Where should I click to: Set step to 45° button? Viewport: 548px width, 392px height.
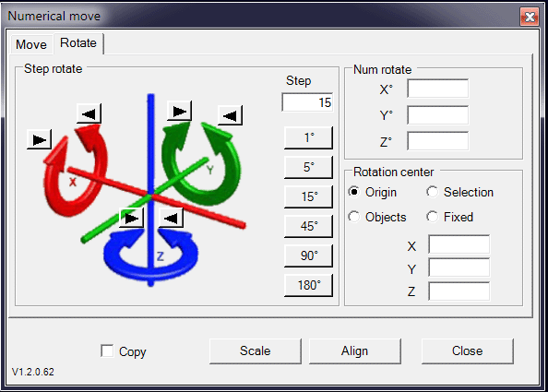tap(309, 226)
